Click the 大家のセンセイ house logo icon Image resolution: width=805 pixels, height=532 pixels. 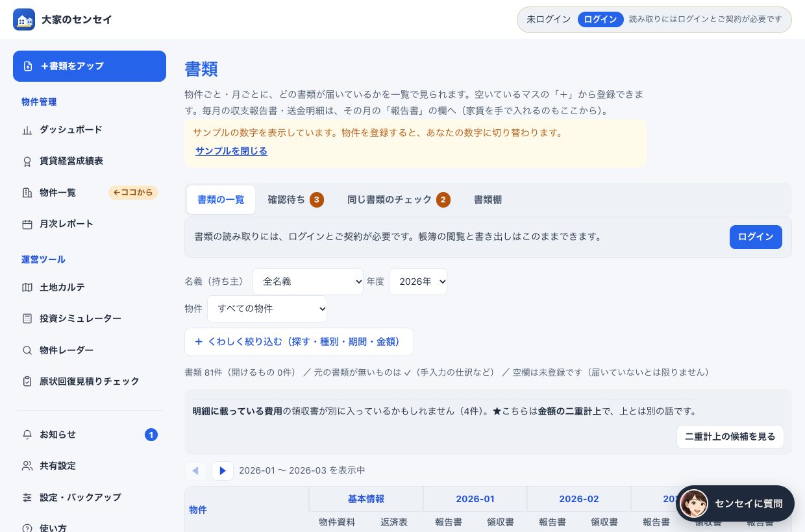24,19
